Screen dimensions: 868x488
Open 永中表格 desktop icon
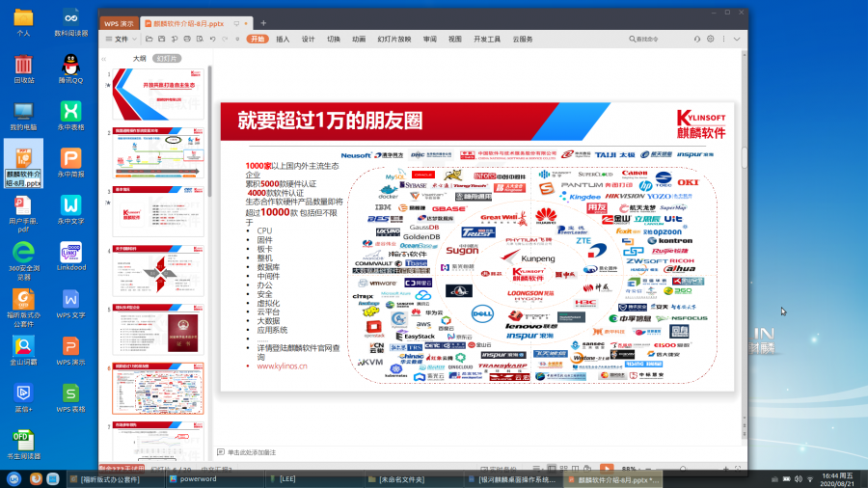pyautogui.click(x=70, y=116)
